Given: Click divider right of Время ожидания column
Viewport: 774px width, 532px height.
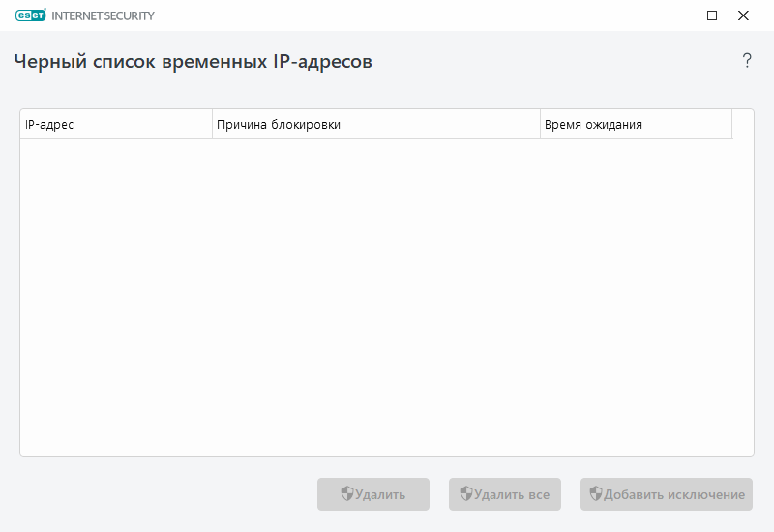Looking at the screenshot, I should click(731, 125).
